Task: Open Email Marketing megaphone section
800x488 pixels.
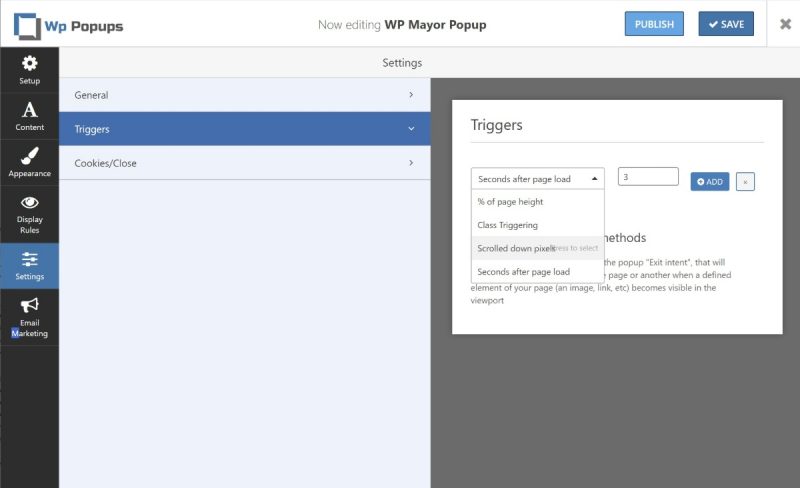Action: tap(30, 318)
